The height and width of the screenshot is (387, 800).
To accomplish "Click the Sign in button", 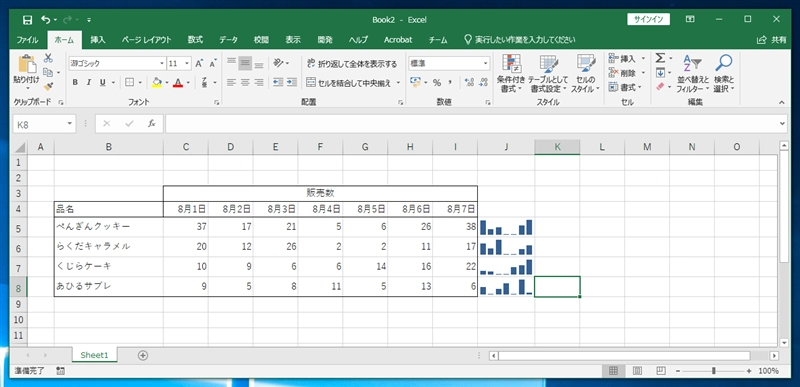I will tap(648, 20).
